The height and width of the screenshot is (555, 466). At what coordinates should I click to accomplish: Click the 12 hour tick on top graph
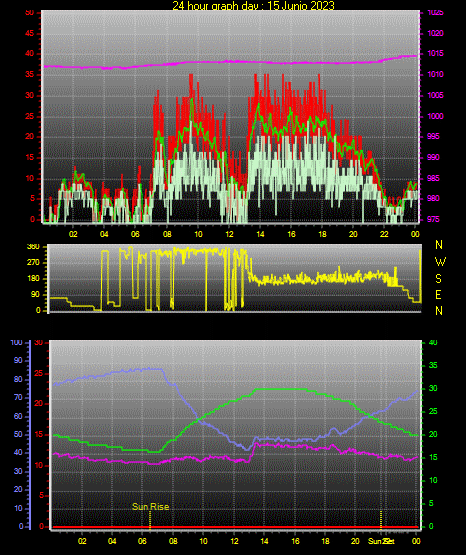[229, 234]
